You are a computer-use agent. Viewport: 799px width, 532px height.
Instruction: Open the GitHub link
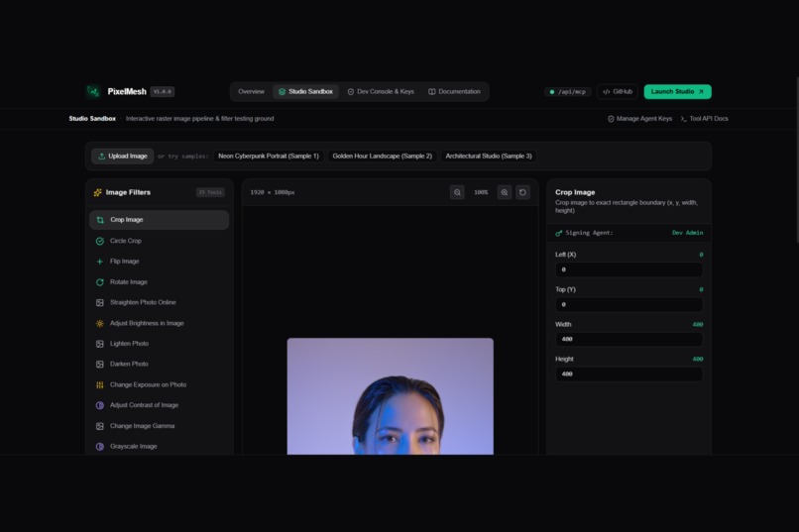[617, 91]
